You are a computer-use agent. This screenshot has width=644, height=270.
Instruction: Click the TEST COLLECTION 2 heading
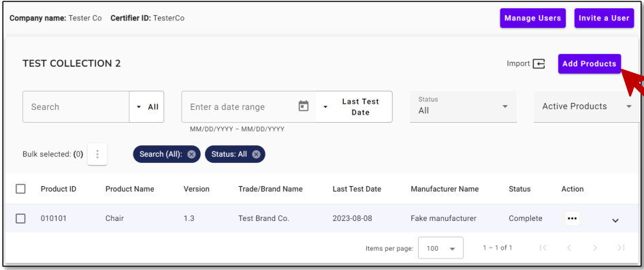click(71, 63)
